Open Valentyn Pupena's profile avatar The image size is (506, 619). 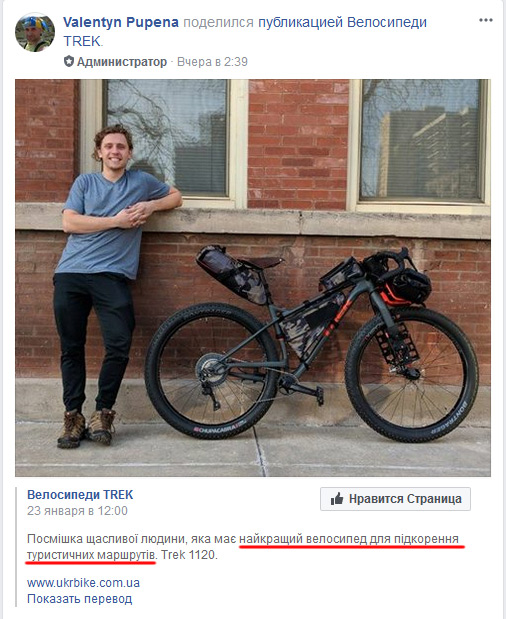[35, 32]
